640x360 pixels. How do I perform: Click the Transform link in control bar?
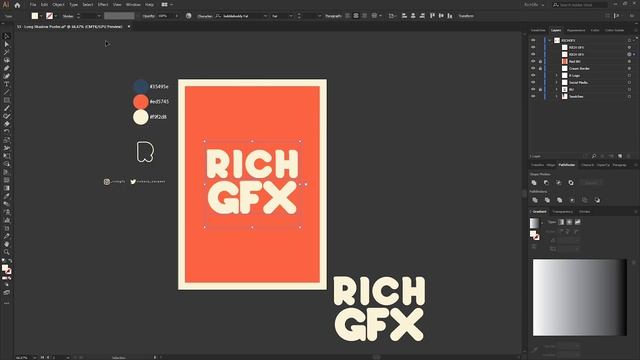[x=466, y=16]
